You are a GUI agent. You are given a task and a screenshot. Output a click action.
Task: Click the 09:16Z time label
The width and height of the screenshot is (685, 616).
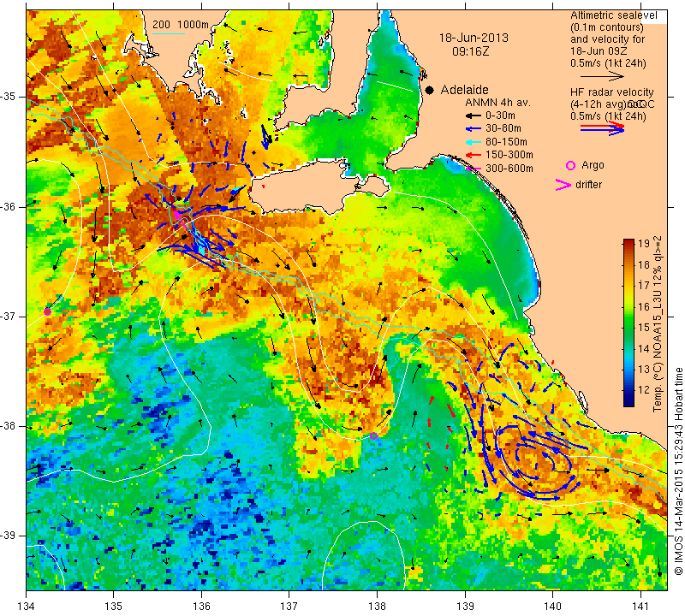point(471,51)
